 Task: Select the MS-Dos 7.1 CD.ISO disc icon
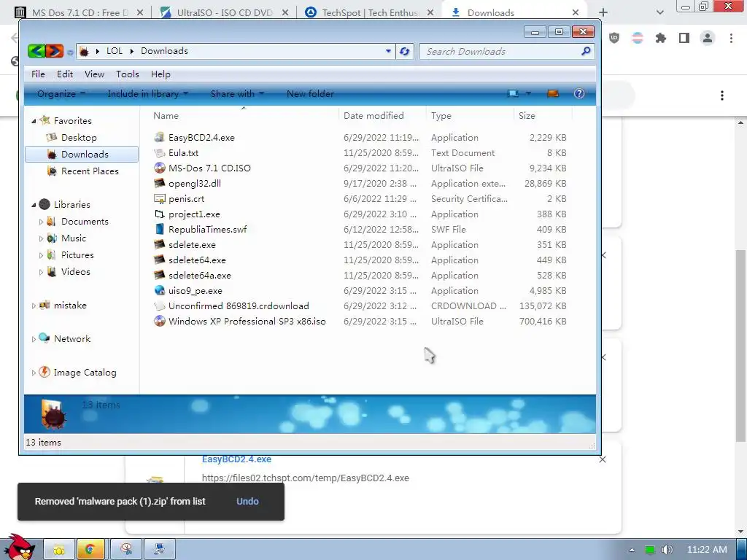tap(160, 168)
